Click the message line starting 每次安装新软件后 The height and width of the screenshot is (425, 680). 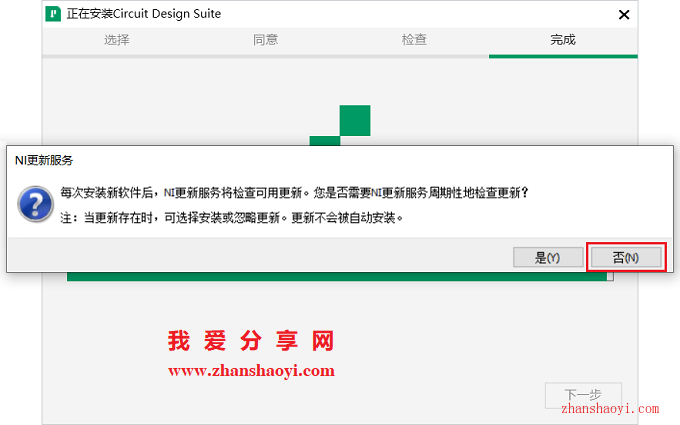coord(294,193)
